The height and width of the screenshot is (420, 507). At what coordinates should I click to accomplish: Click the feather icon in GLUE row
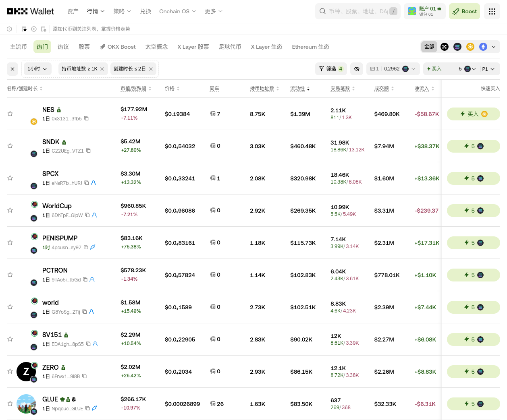(x=94, y=408)
